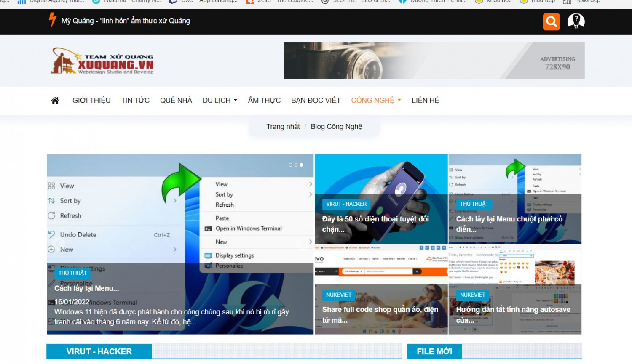This screenshot has width=632, height=364.
Task: Expand the DU LỊCH dropdown menu
Action: 220,101
